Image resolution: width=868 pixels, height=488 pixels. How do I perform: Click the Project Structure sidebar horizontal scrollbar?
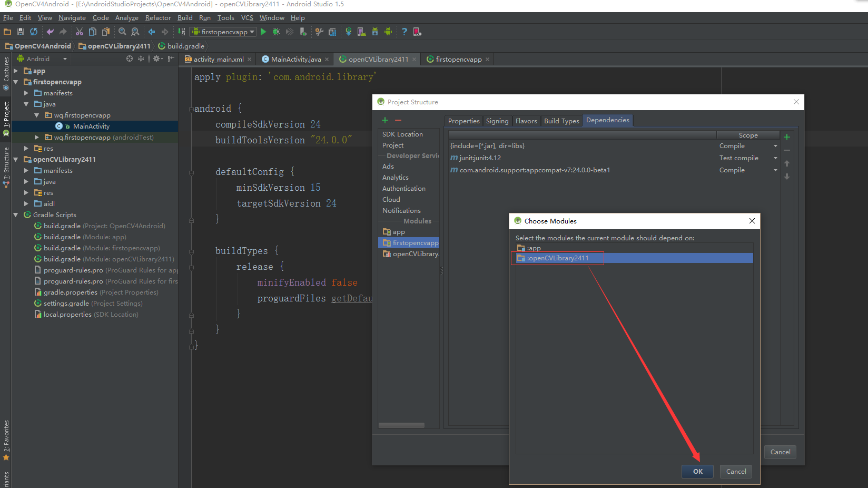tap(401, 425)
